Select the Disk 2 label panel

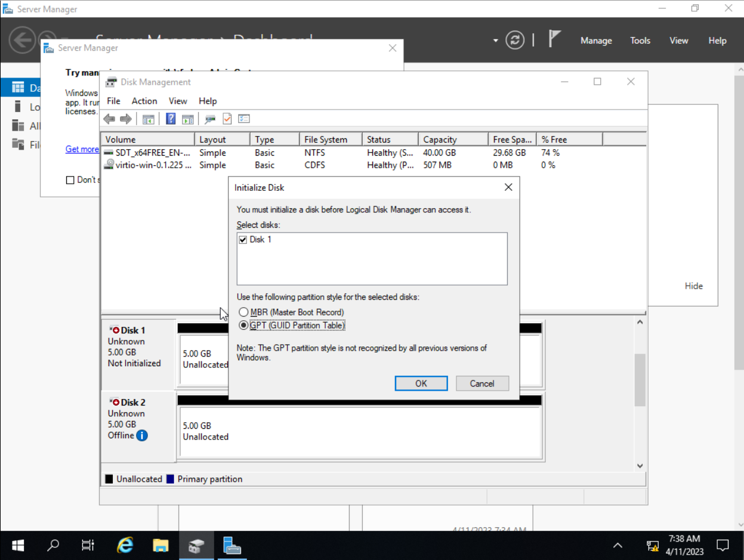[138, 426]
